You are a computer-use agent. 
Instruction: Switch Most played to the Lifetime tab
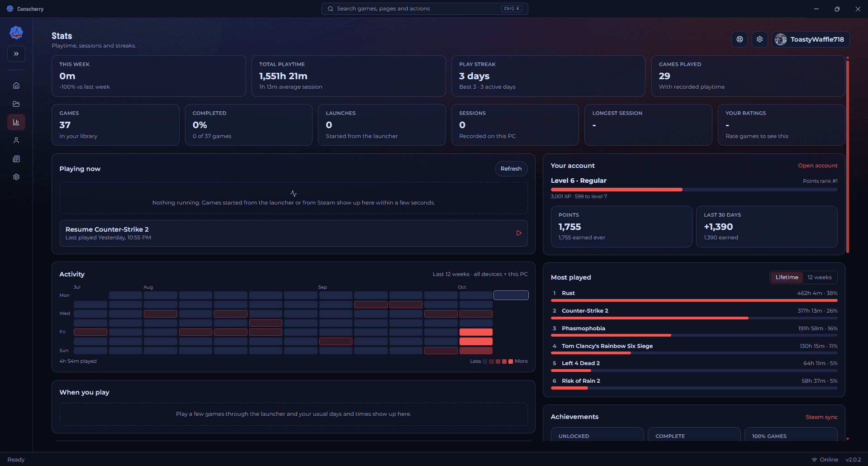coord(787,277)
